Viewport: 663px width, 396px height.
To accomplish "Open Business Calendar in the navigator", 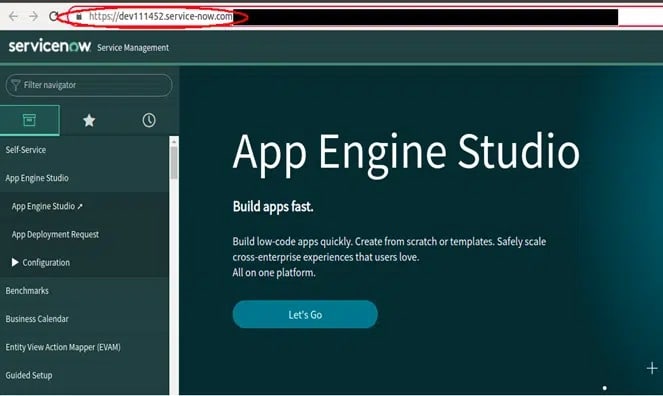I will [x=37, y=319].
